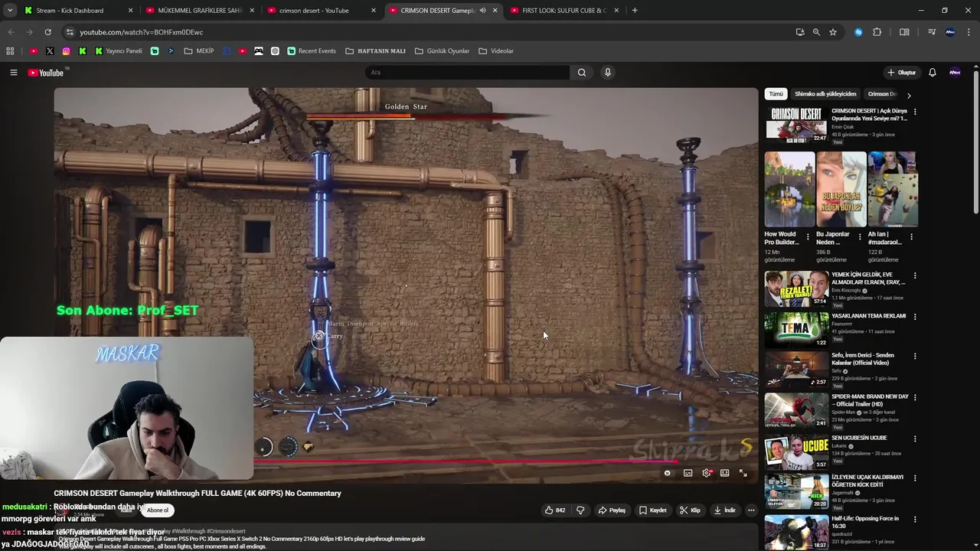Switch player to theater mode
The image size is (980, 551).
(x=724, y=473)
